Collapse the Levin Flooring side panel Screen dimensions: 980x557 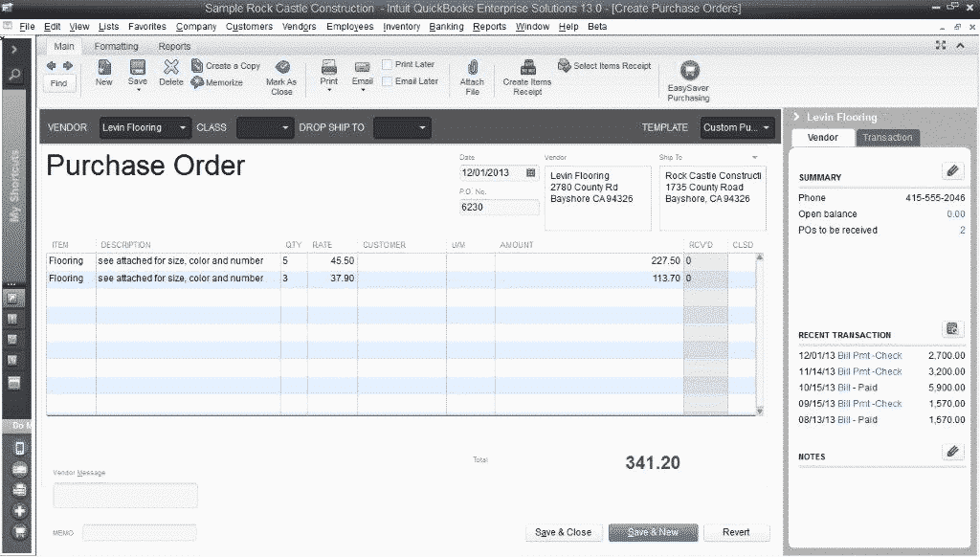point(796,117)
